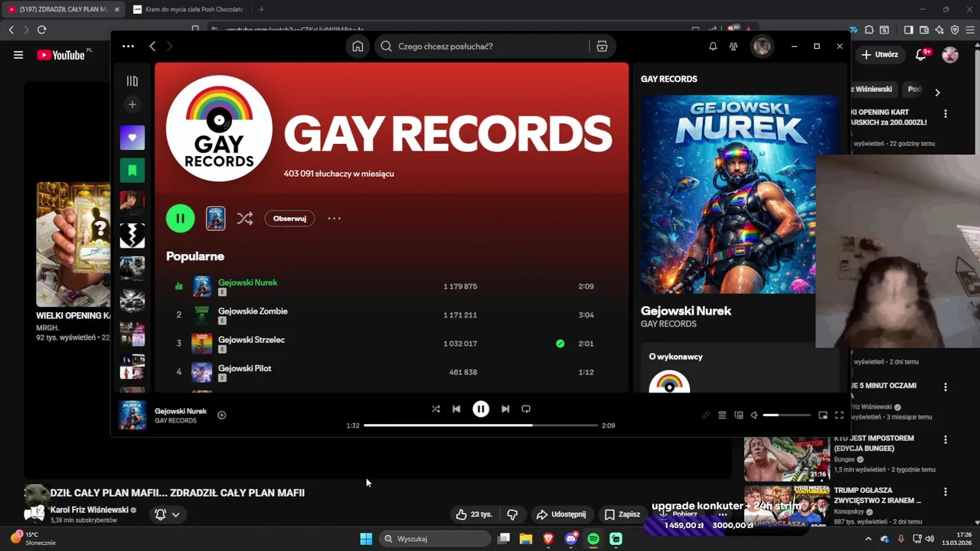Reload the browser page
Screen dimensions: 980x551
click(41, 30)
